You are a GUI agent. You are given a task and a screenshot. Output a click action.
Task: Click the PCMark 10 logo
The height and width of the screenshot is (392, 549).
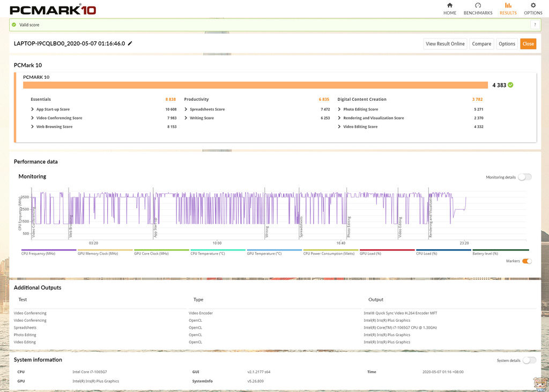53,10
